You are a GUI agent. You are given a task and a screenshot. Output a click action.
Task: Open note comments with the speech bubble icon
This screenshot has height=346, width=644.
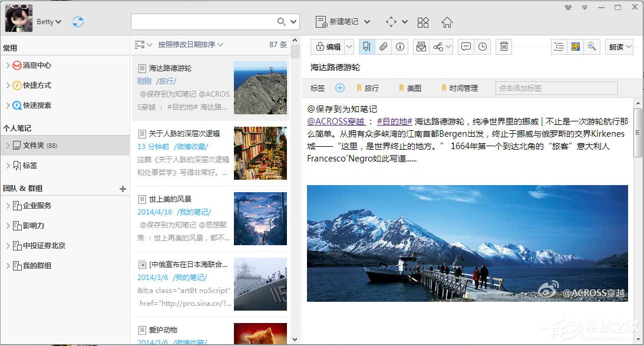(x=465, y=47)
